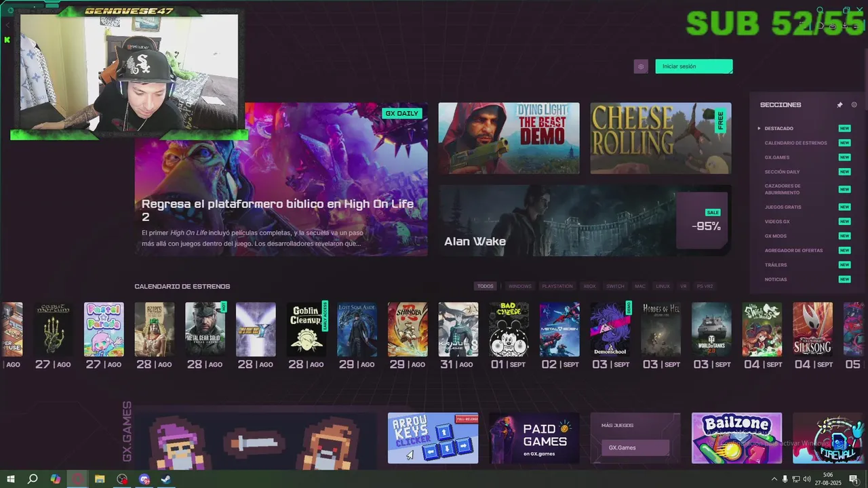Open Metal Gear Solid calendar cover

(205, 329)
